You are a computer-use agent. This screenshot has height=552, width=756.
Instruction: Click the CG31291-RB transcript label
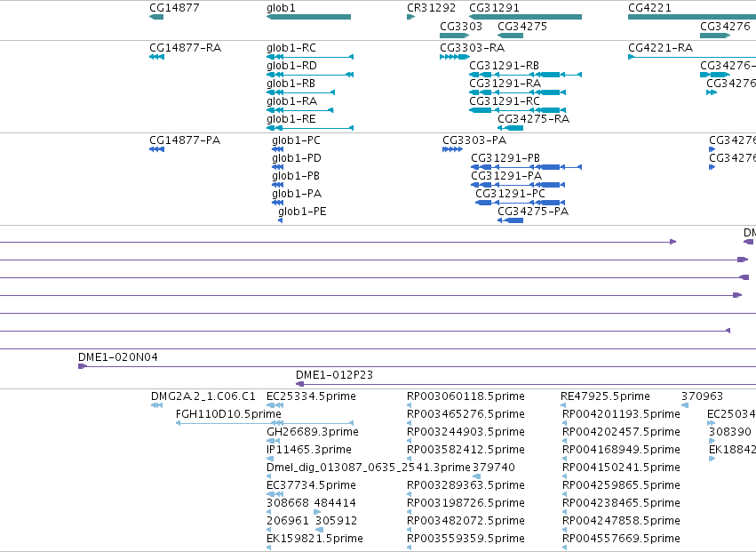tap(504, 66)
